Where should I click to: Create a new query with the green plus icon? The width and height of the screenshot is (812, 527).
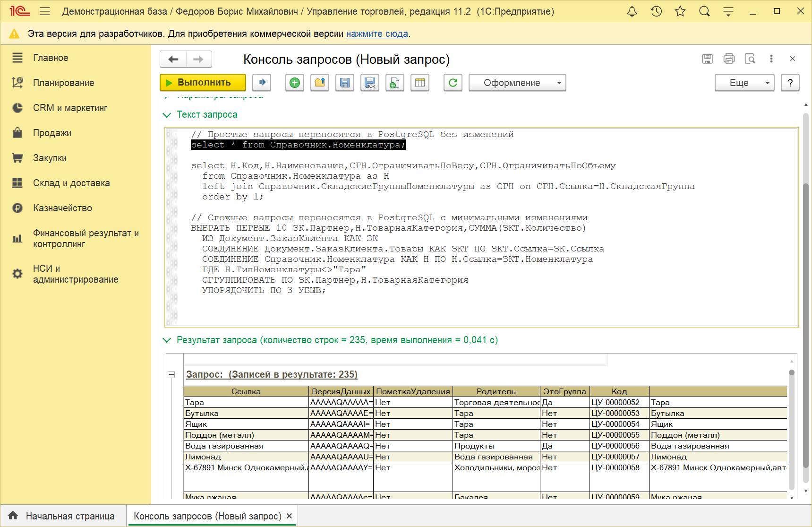tap(294, 83)
